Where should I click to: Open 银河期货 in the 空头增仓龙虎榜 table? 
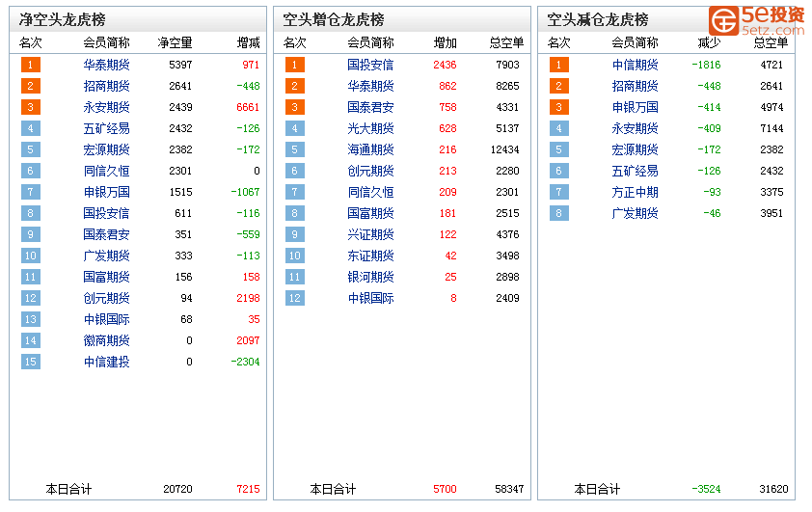(370, 277)
